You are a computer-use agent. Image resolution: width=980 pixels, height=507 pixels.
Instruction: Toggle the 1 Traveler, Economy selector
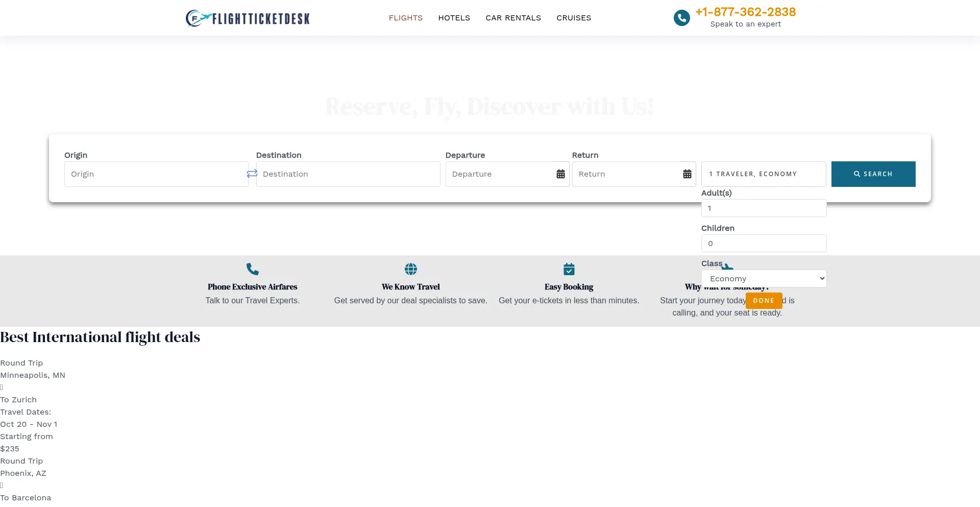pos(764,174)
